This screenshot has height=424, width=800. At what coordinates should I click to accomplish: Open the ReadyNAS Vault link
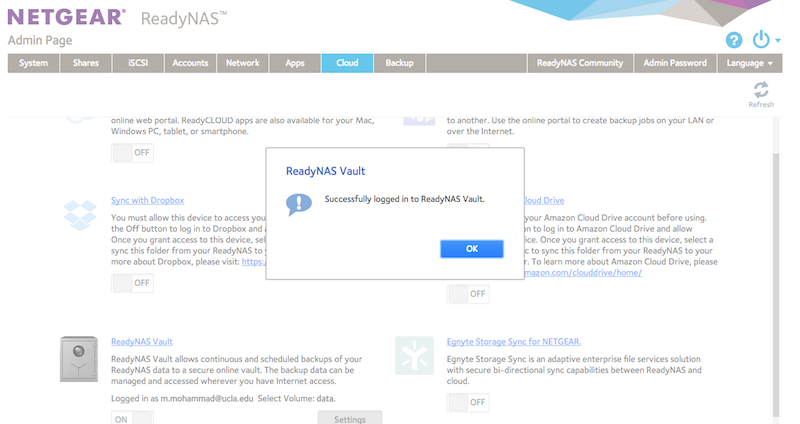(x=142, y=342)
